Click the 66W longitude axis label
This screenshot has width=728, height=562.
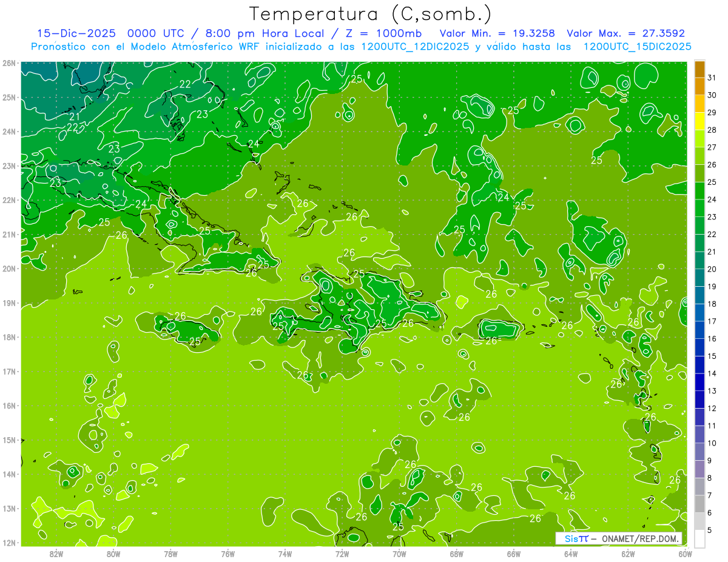[x=514, y=554]
